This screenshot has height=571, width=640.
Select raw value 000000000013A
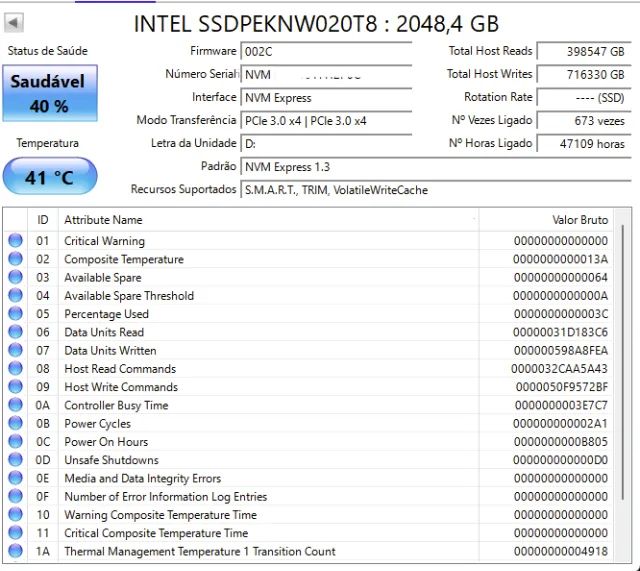point(560,259)
